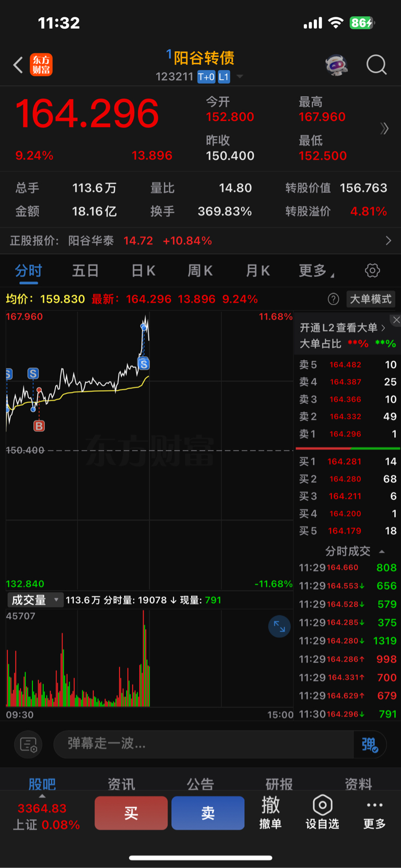This screenshot has width=401, height=868.
Task: Open 成交量 indicator dropdown
Action: pyautogui.click(x=35, y=600)
